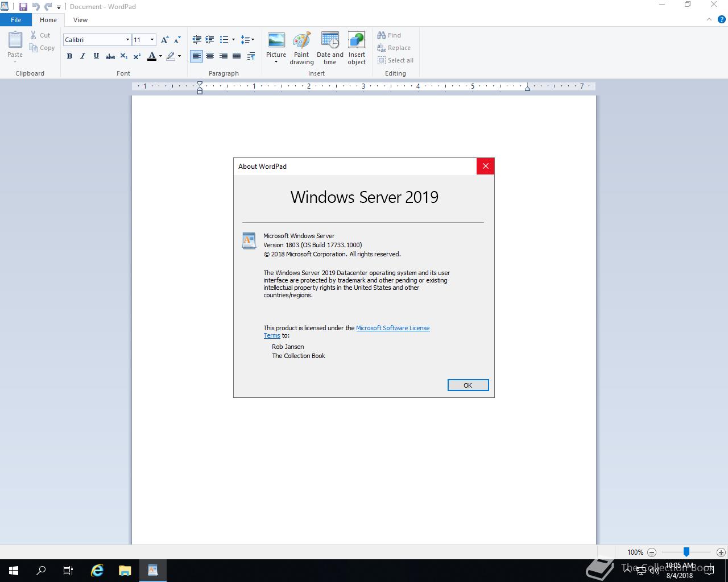Click OK in the About WordPad dialog
The image size is (728, 582).
[x=468, y=385]
